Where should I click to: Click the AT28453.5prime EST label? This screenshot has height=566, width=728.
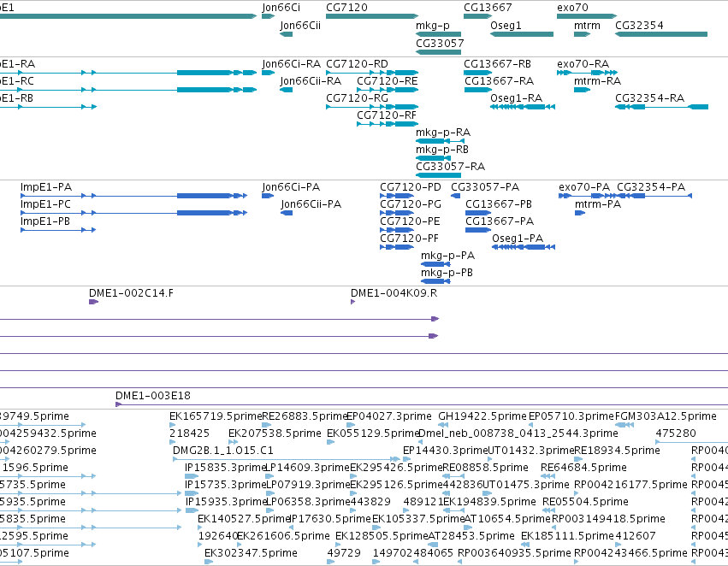(x=471, y=536)
